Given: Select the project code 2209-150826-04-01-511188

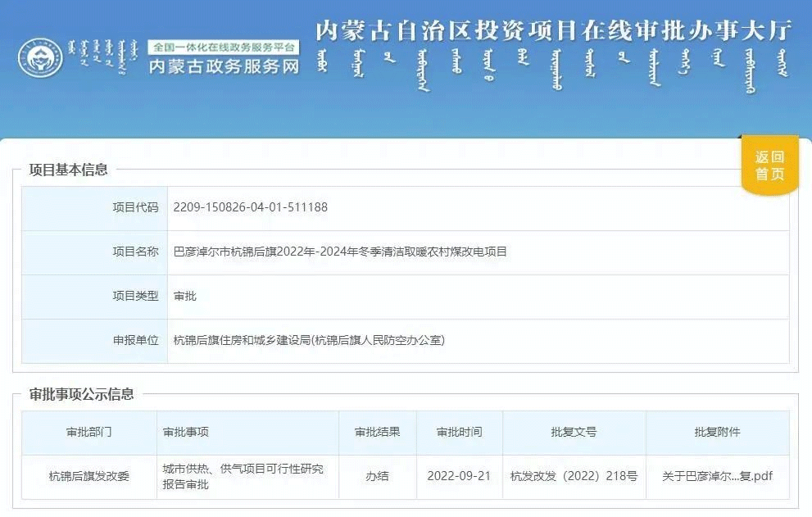Looking at the screenshot, I should click(x=250, y=207).
